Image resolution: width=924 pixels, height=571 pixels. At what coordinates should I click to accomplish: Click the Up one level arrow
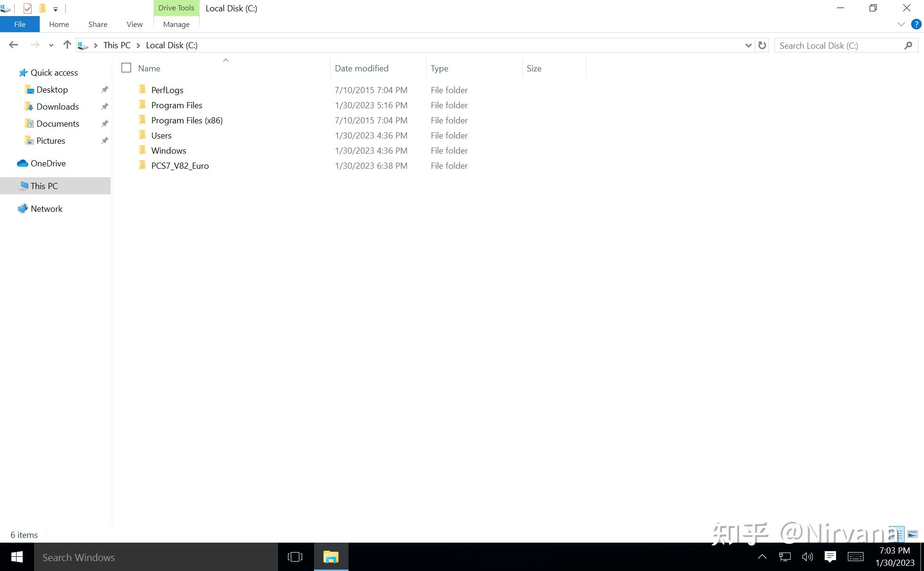[x=67, y=45]
